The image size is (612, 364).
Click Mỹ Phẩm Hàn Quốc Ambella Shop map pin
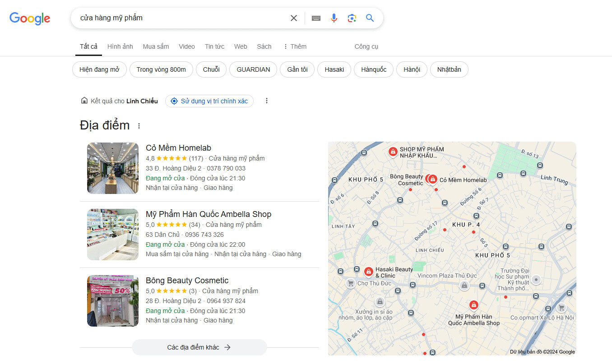(473, 305)
